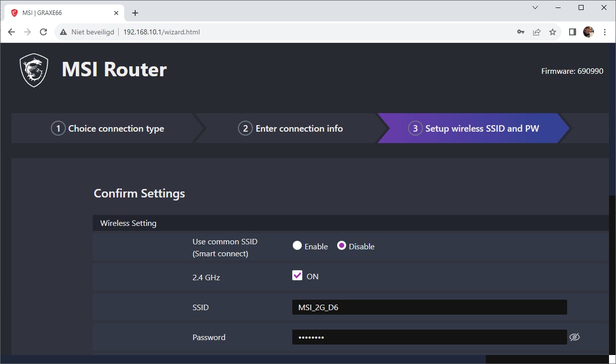Click the Use common SSID label
The image size is (616, 364).
point(225,247)
